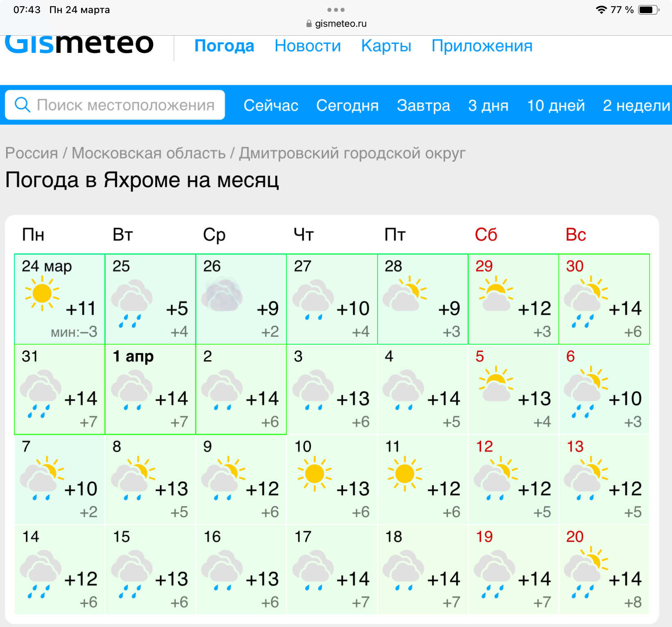Focus the Поиск местоположения search field

point(115,105)
